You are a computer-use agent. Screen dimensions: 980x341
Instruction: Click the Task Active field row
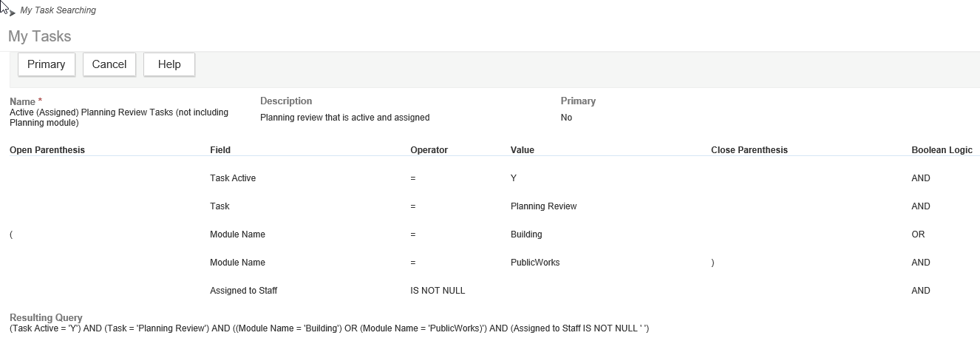point(233,178)
